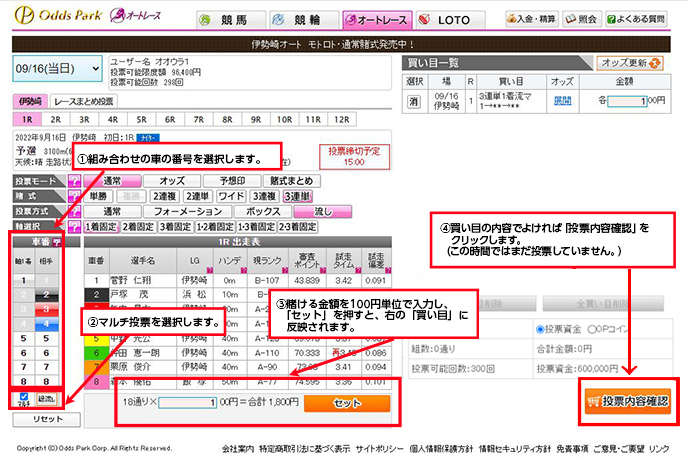688x471 pixels.
Task: Click 消 button to delete bet row
Action: point(414,101)
